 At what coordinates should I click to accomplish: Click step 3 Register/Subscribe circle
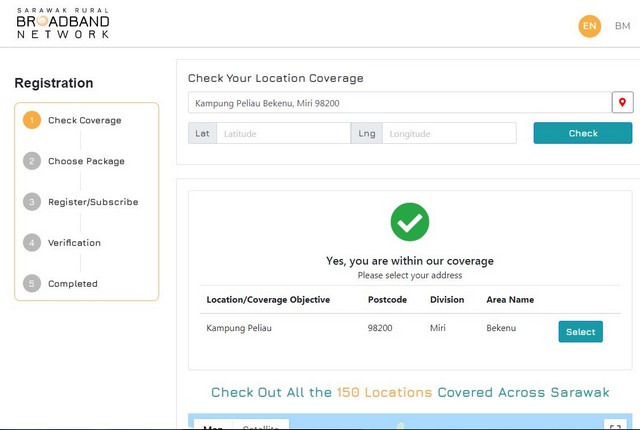pos(32,202)
